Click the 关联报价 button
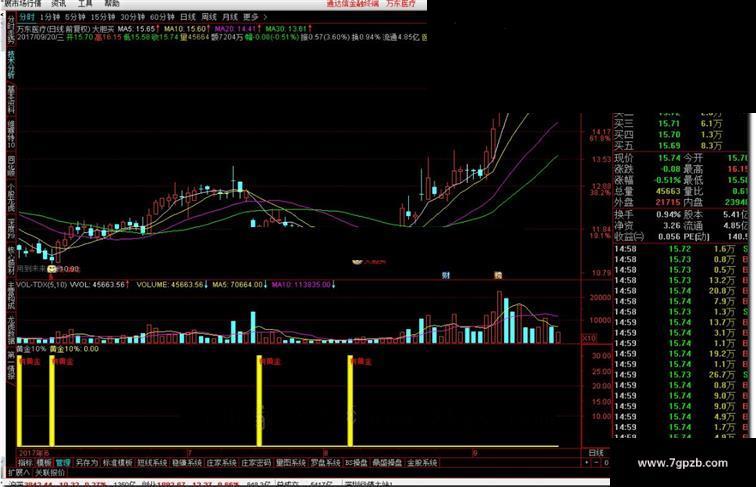Viewport: 756px width, 487px height. click(x=50, y=472)
